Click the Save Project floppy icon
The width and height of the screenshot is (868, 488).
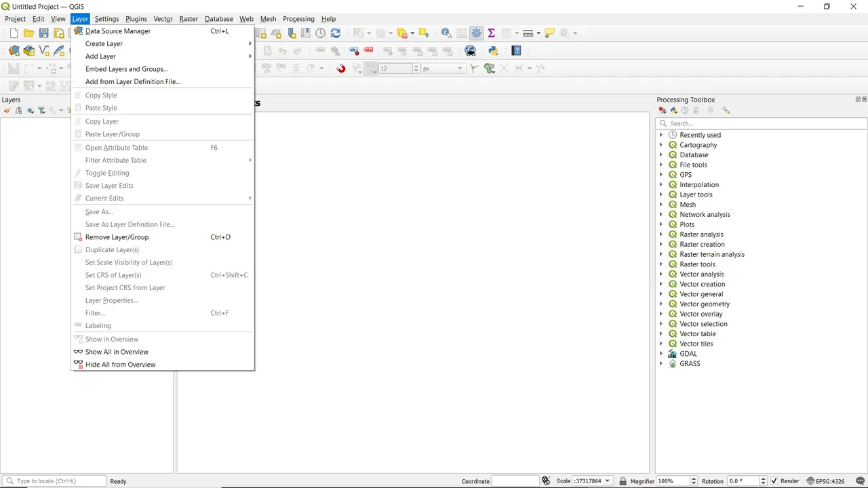point(43,33)
